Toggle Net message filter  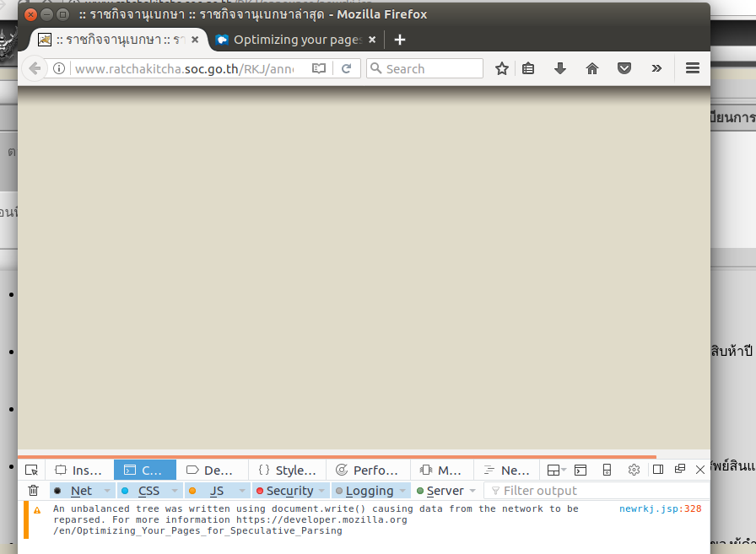click(x=75, y=491)
